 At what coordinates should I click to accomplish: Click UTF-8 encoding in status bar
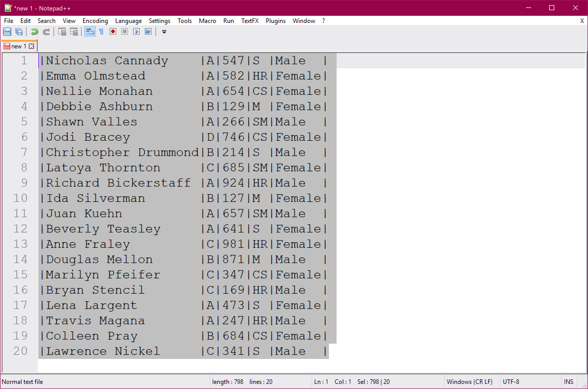[511, 382]
